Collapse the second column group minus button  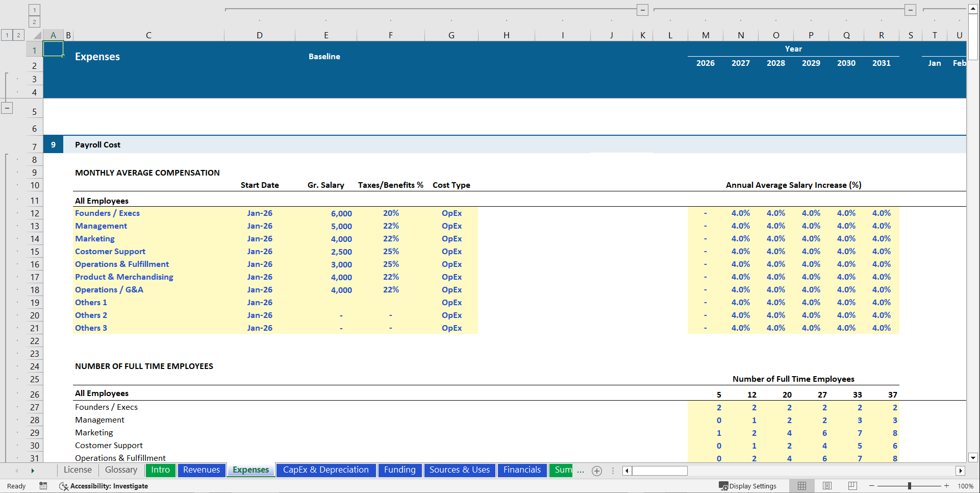point(910,9)
